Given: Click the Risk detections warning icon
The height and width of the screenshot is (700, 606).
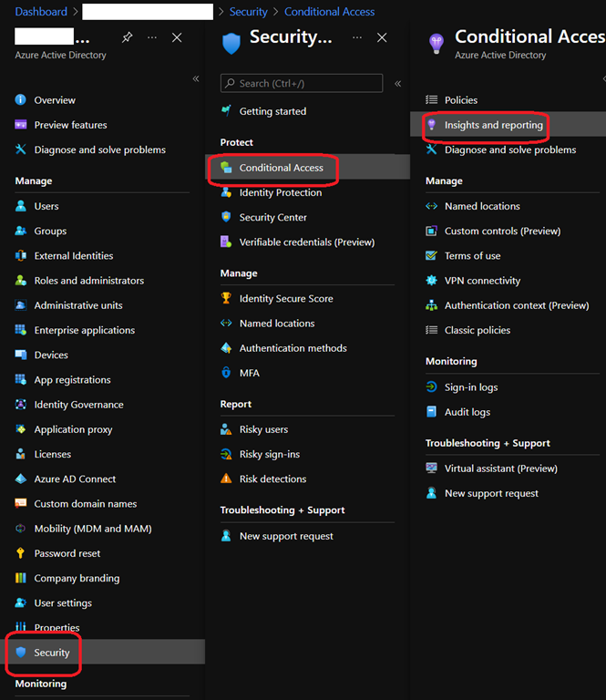Looking at the screenshot, I should tap(226, 479).
